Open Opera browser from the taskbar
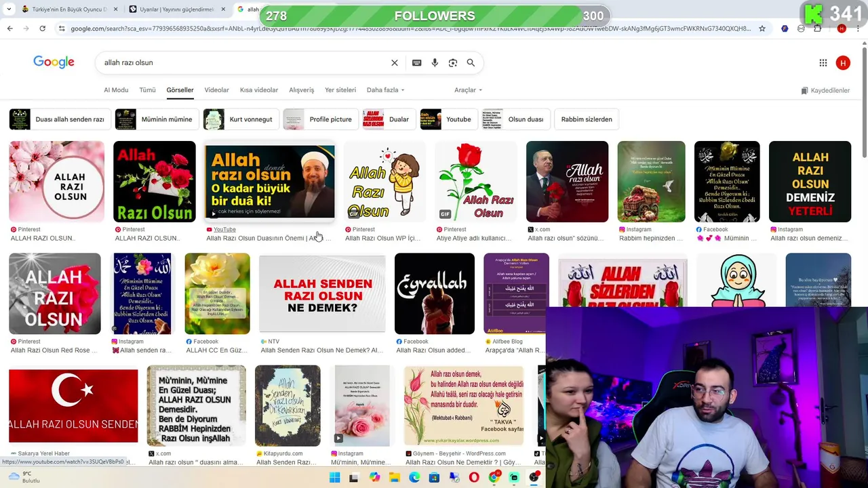 [x=474, y=478]
